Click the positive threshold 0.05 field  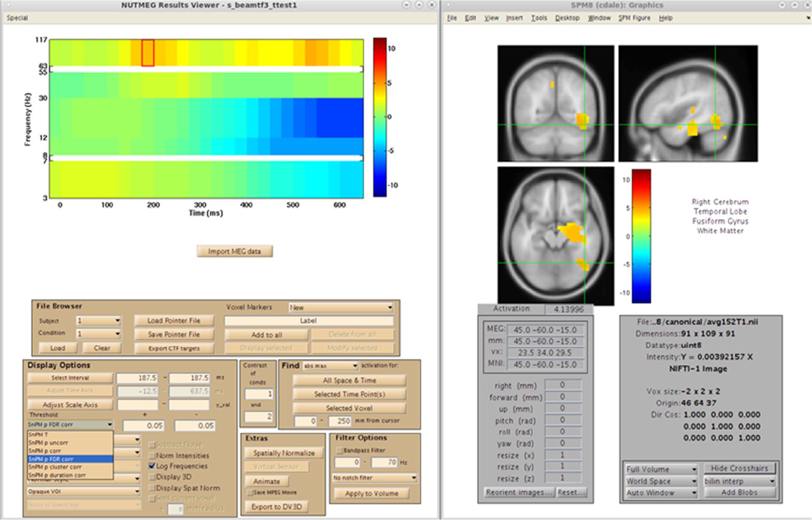(144, 426)
